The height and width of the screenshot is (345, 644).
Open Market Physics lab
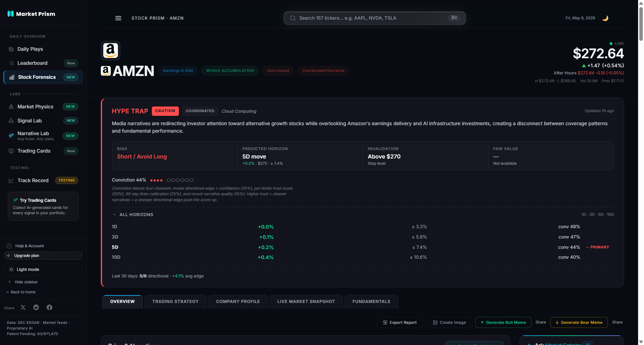coord(43,106)
